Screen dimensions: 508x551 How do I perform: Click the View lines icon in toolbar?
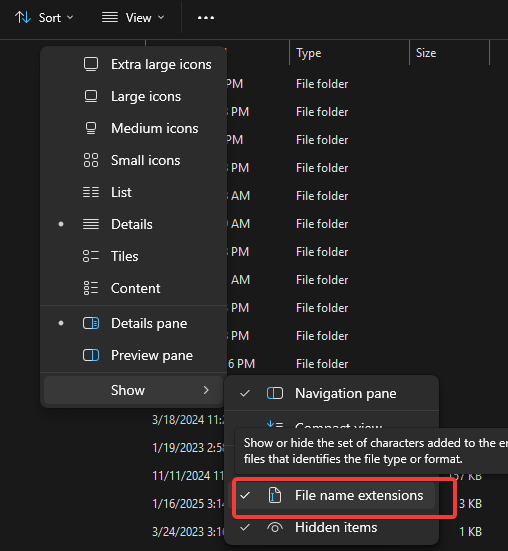point(110,17)
